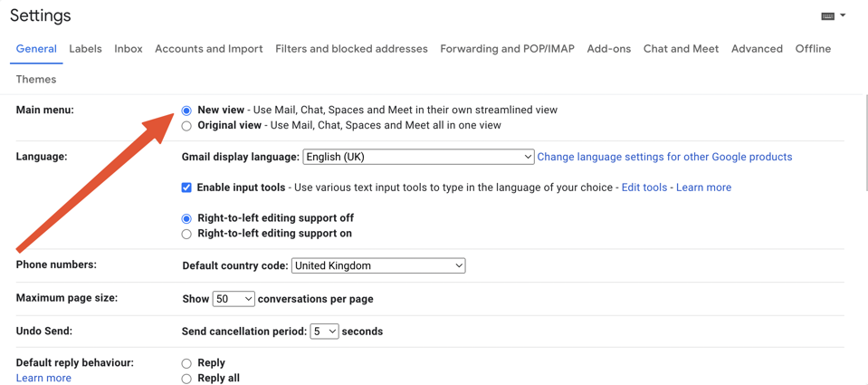This screenshot has height=385, width=868.
Task: Open the conversations per page dropdown
Action: 233,299
